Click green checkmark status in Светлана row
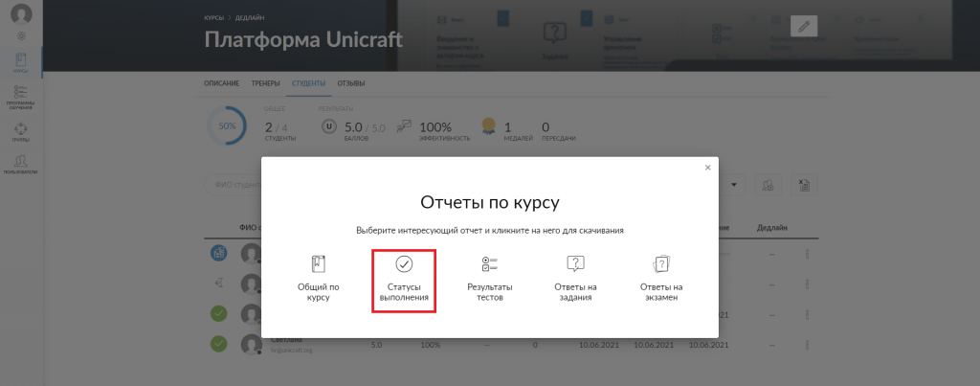 pos(219,344)
